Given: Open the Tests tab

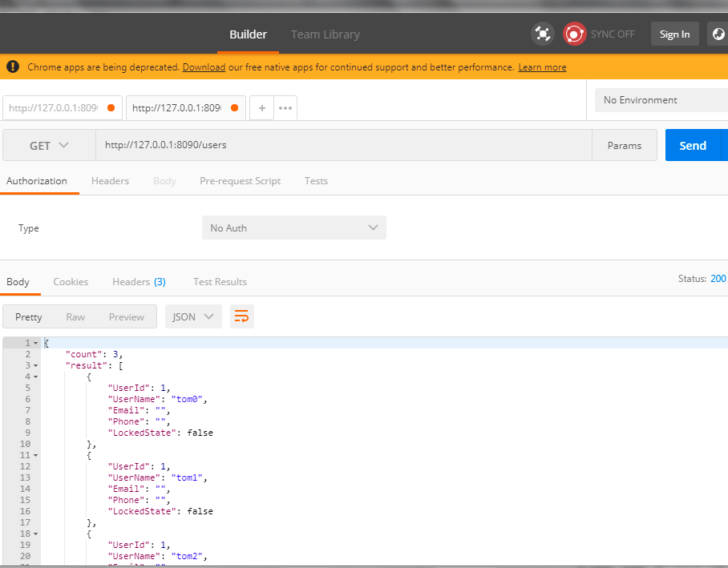Looking at the screenshot, I should pos(316,181).
